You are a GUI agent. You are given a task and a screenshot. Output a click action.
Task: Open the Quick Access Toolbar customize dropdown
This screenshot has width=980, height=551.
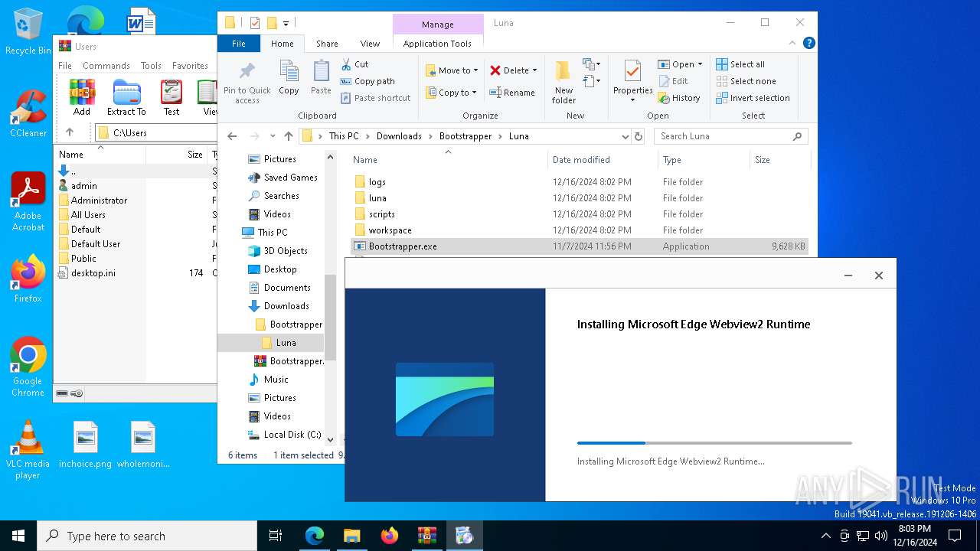[286, 23]
